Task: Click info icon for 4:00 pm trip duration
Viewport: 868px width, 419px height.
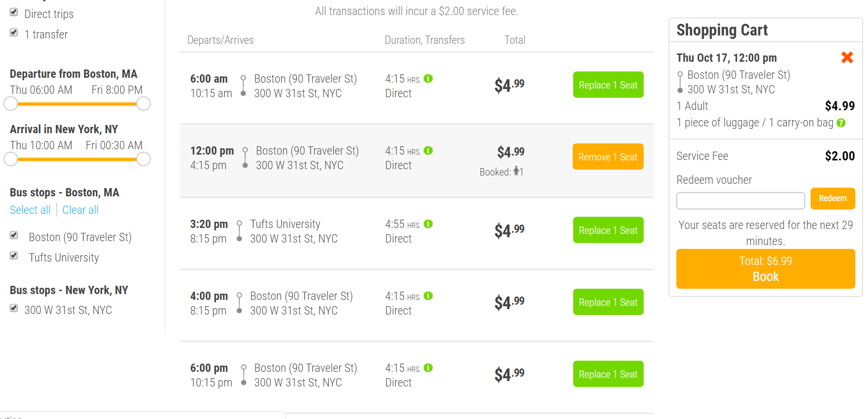Action: tap(428, 296)
